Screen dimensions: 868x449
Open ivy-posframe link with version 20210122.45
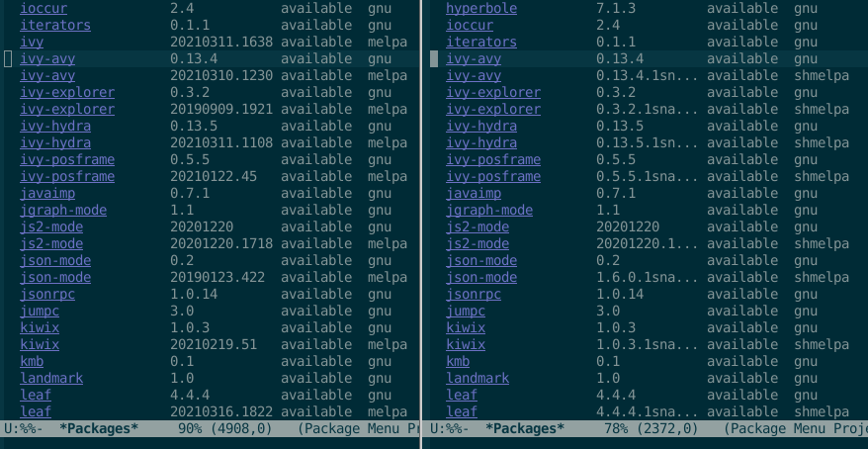67,177
